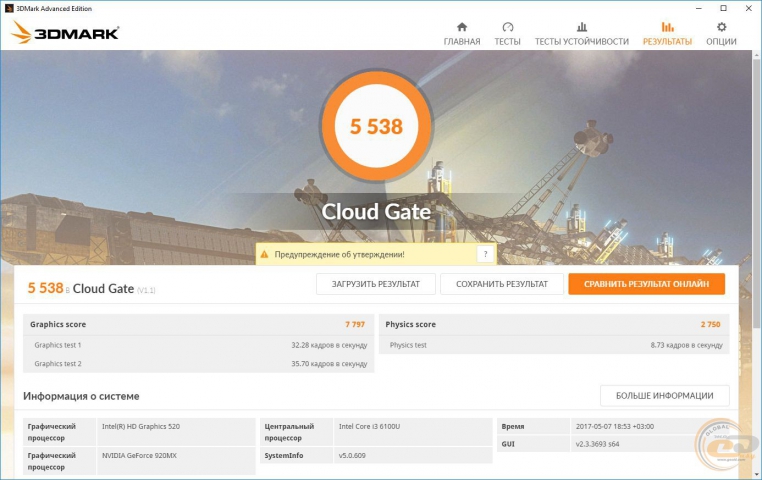Select the Graphics score header row

pyautogui.click(x=198, y=324)
